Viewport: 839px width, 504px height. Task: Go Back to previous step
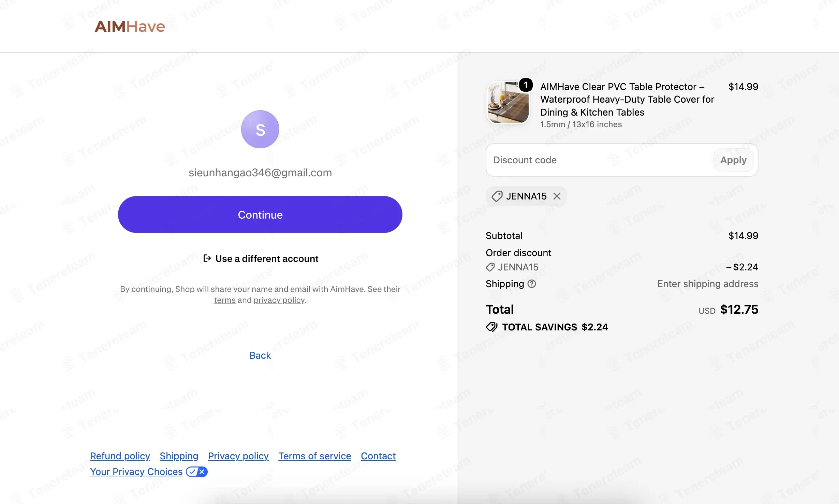(x=260, y=355)
